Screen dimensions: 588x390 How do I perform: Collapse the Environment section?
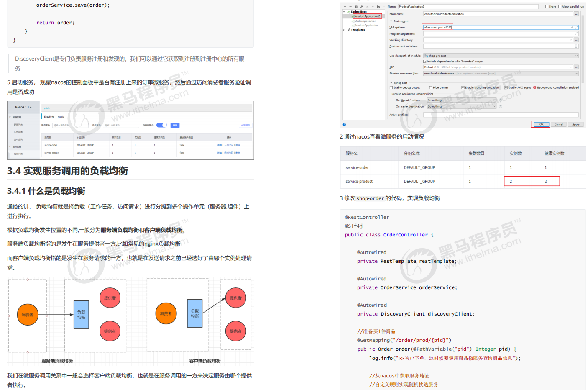tap(391, 21)
